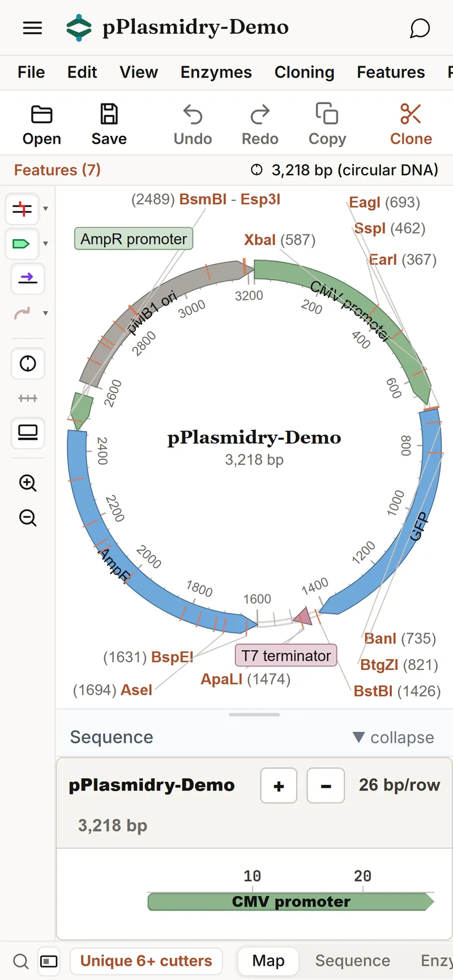
Task: Select the T7 terminator label
Action: tap(286, 655)
